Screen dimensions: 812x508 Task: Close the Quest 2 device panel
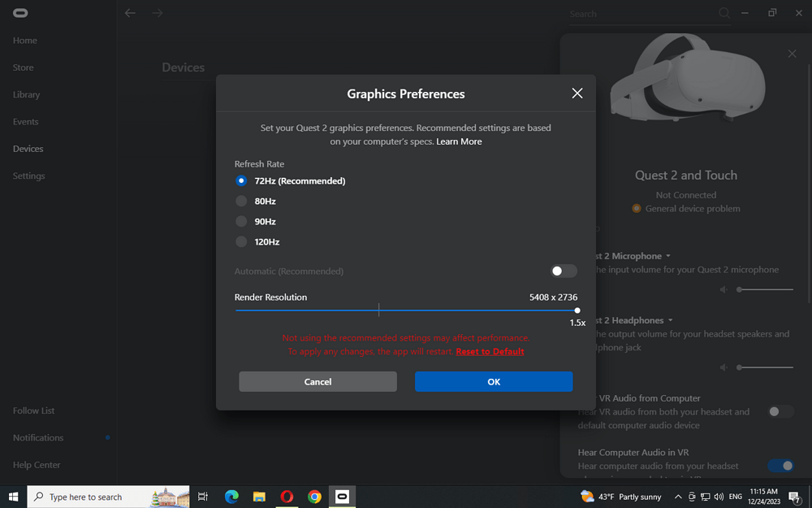792,54
